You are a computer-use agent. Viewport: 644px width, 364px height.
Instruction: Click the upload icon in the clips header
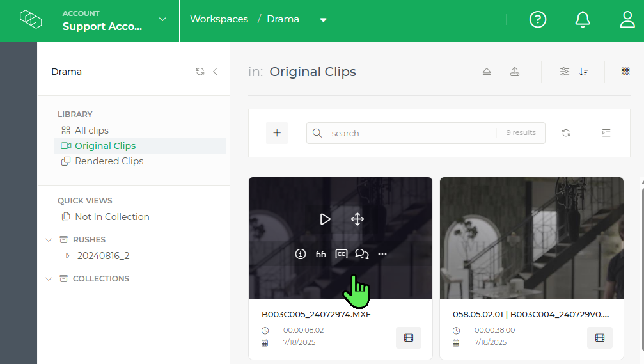(515, 72)
